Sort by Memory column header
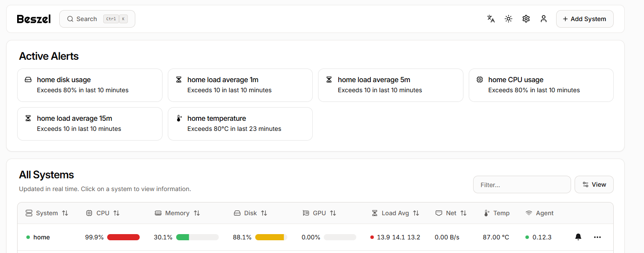 tap(177, 213)
